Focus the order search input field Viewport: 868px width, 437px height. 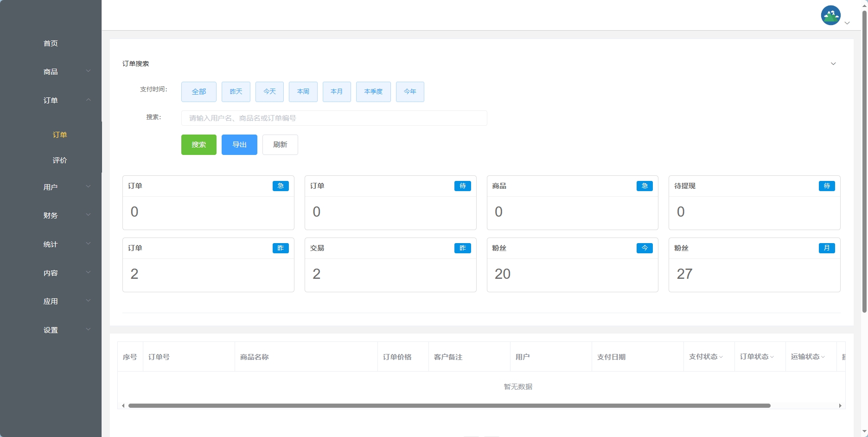coord(334,118)
